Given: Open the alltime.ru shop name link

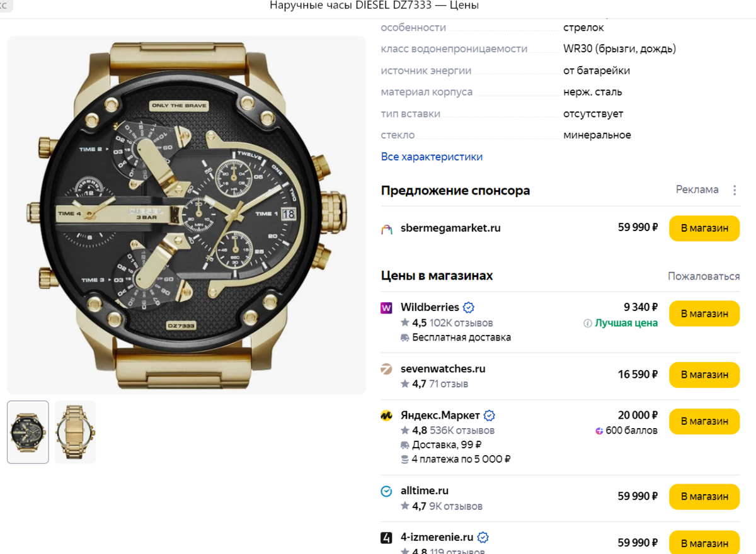Looking at the screenshot, I should click(x=425, y=490).
